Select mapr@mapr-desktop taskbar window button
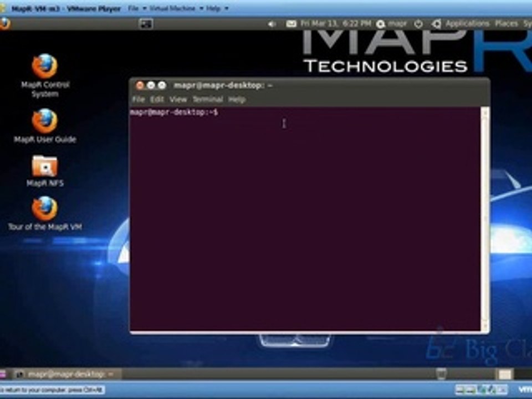 click(66, 374)
